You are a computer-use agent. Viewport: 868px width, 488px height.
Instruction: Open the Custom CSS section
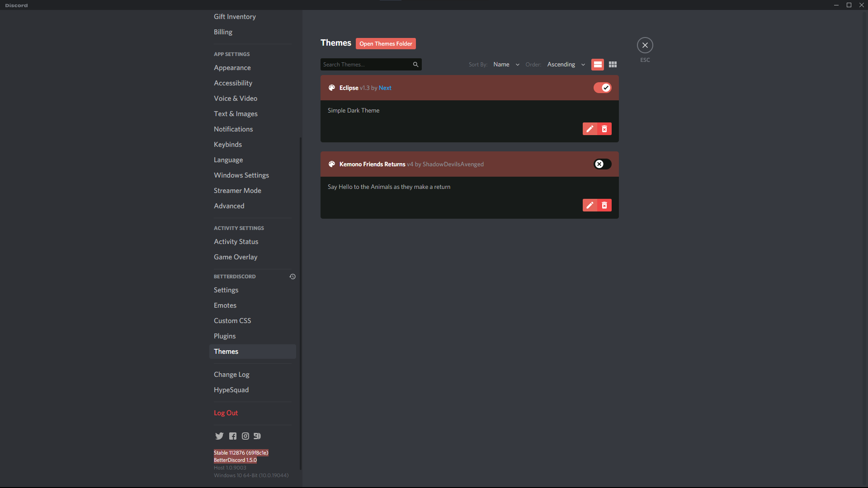click(232, 320)
